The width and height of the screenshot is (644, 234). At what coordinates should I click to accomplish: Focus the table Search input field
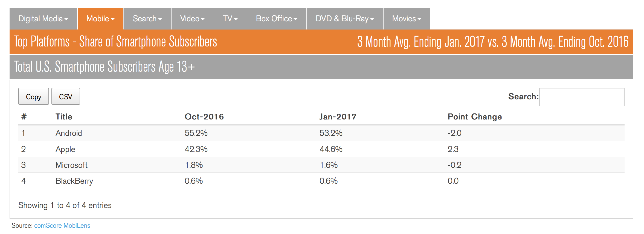(x=582, y=97)
